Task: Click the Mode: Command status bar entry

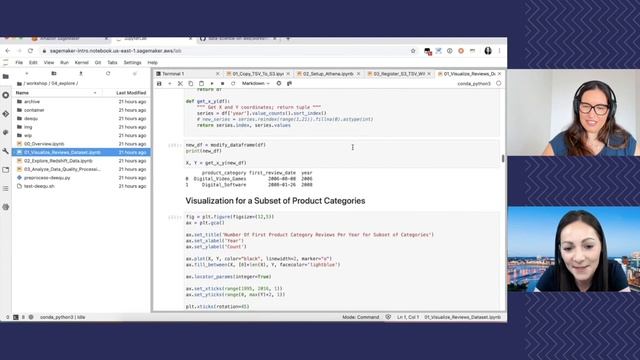Action: tap(360, 317)
